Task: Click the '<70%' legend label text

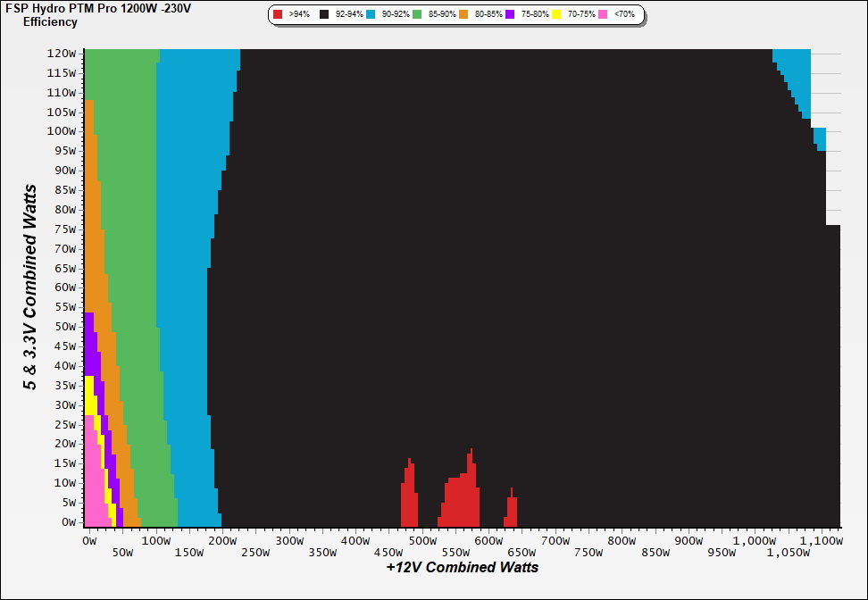Action: pos(623,15)
